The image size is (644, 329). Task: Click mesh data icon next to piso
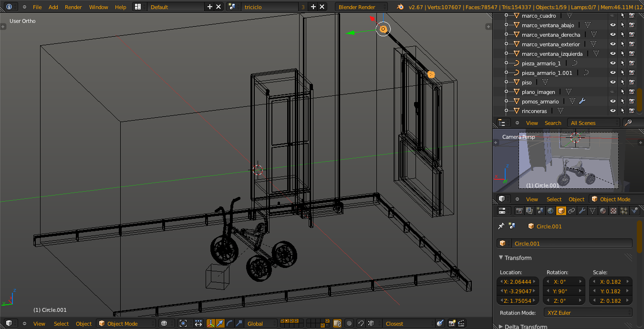click(545, 82)
